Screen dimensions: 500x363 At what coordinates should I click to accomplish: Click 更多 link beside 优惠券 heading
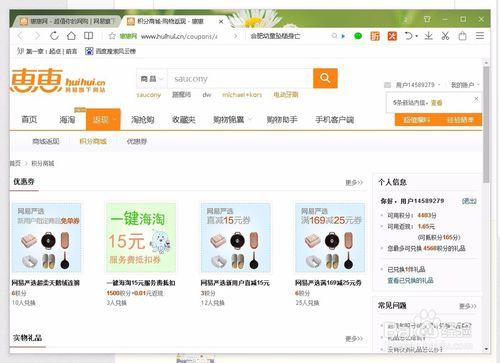pyautogui.click(x=354, y=182)
